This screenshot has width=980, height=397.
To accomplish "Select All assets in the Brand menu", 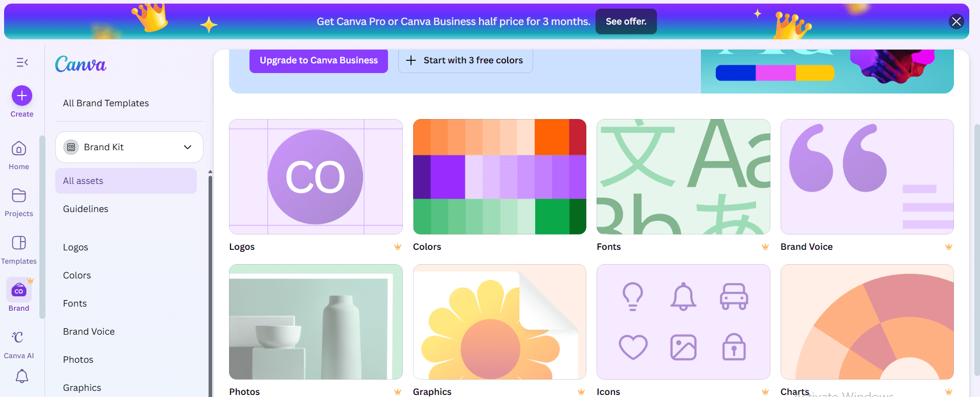I will click(126, 180).
